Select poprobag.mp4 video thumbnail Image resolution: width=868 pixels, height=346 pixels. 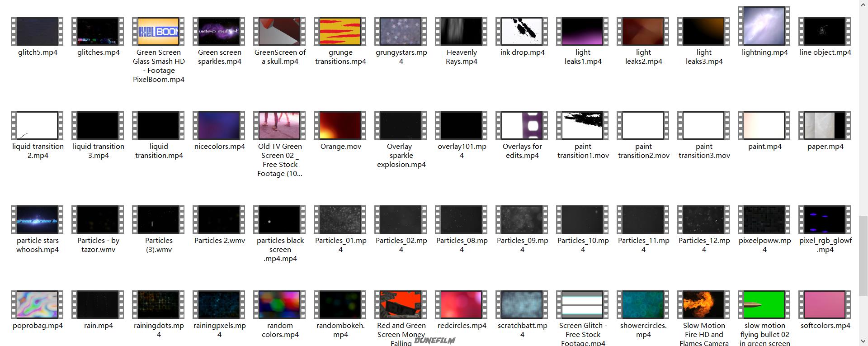(x=38, y=305)
